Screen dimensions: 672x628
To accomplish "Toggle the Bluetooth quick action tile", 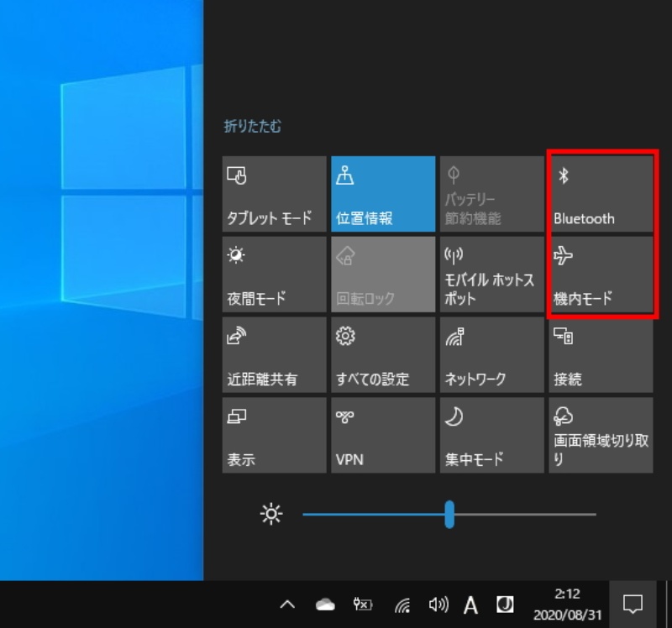I will point(601,195).
